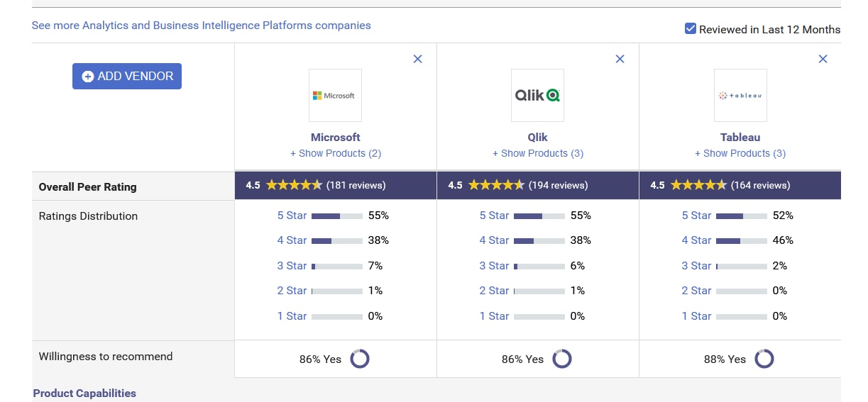Click Tableau's 4 Star rating link
The image size is (868, 402).
[697, 240]
